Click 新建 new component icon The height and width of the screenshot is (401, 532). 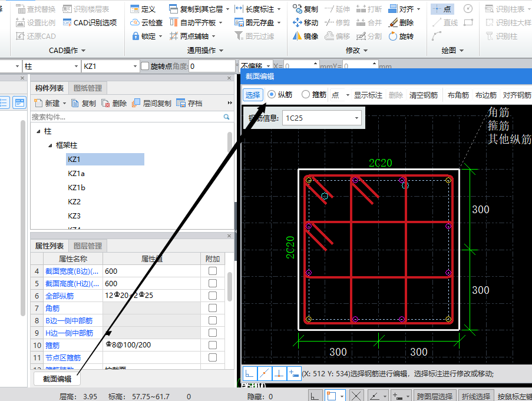(38, 103)
